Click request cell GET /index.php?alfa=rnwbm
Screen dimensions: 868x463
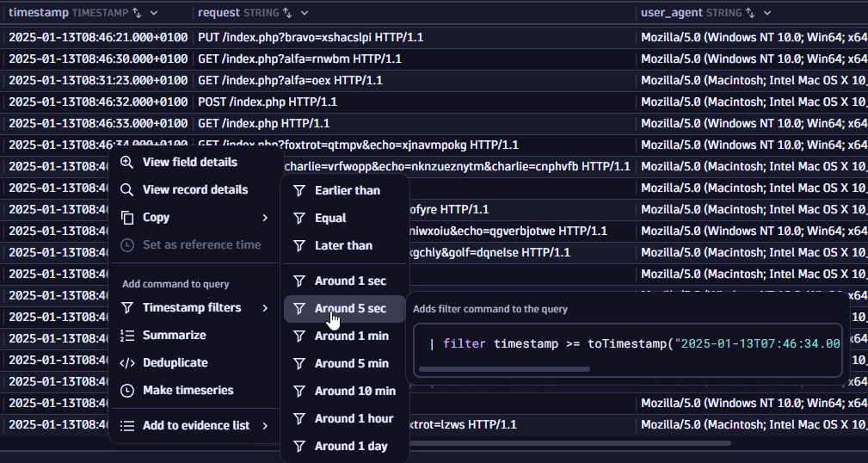click(415, 59)
